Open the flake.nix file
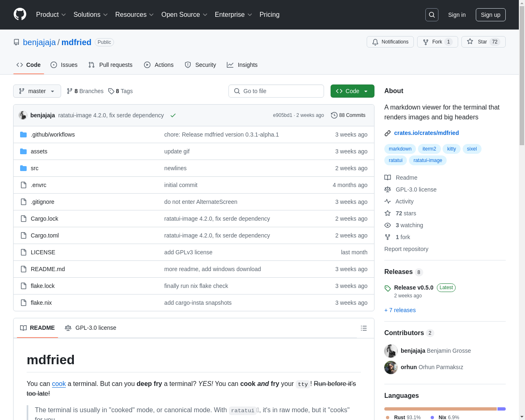This screenshot has width=525, height=420. click(x=41, y=303)
